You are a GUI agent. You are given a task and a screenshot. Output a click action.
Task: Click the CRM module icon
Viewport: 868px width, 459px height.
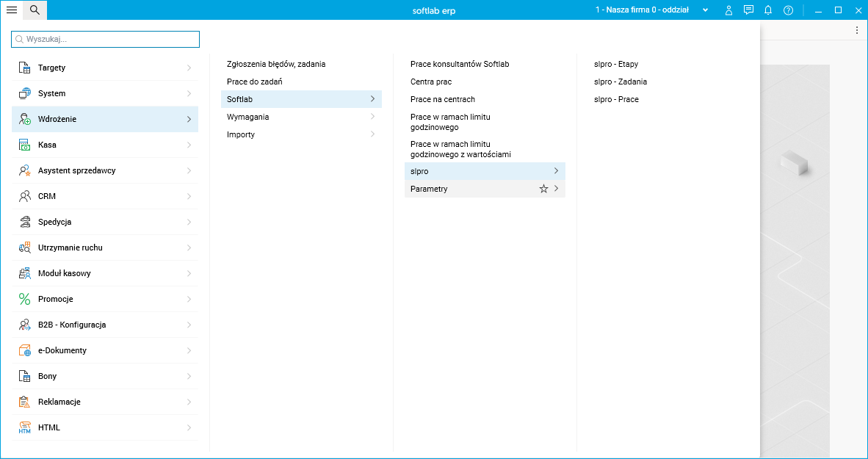click(24, 196)
